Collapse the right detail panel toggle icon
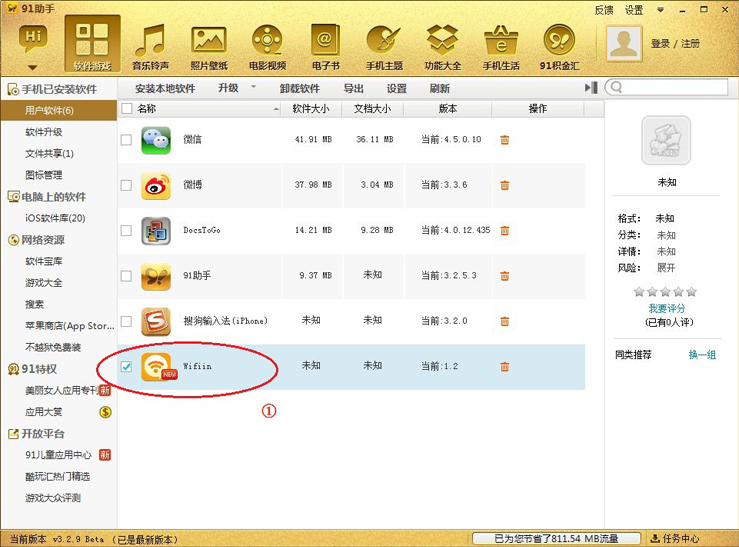739x547 pixels. (x=591, y=88)
